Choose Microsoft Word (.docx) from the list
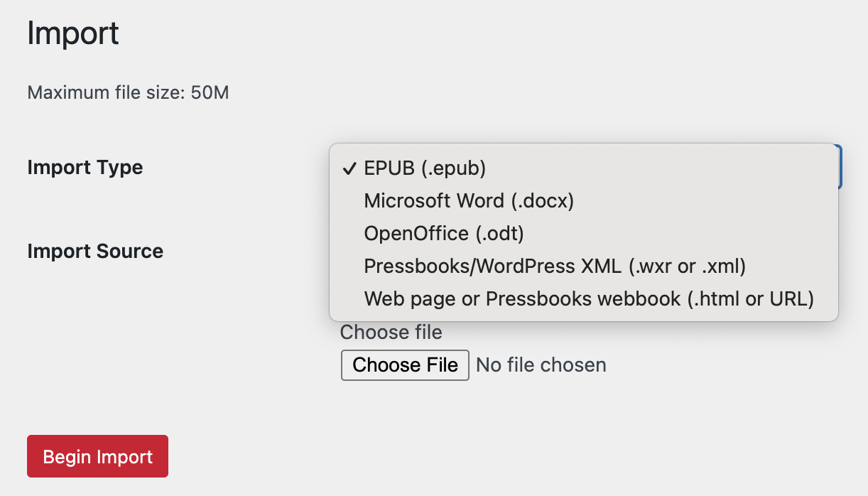This screenshot has height=496, width=868. [469, 201]
